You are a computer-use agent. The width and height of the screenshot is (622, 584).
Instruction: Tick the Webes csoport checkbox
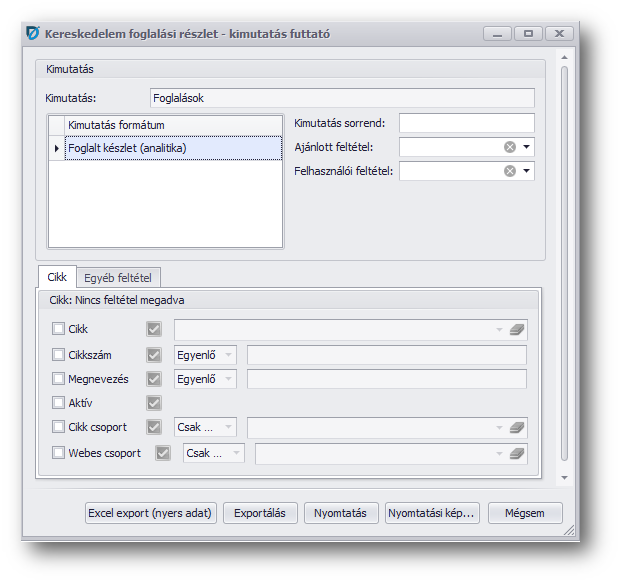click(58, 453)
